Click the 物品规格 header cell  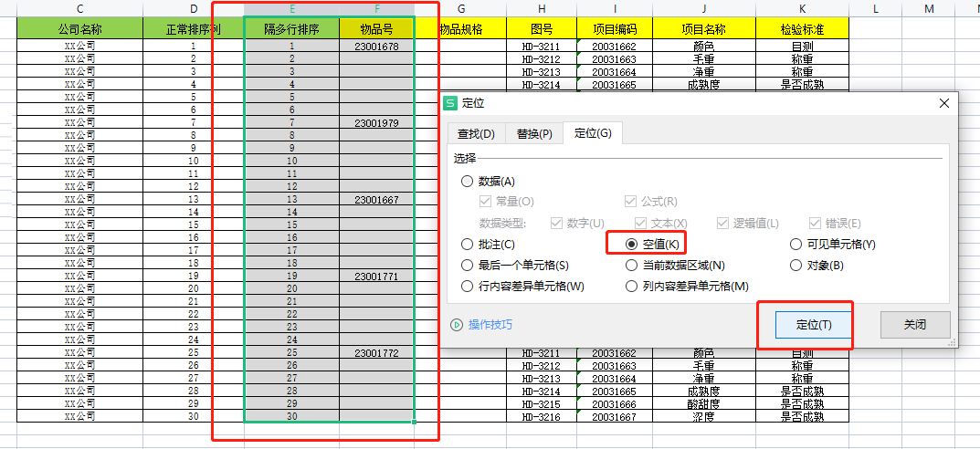pos(460,28)
